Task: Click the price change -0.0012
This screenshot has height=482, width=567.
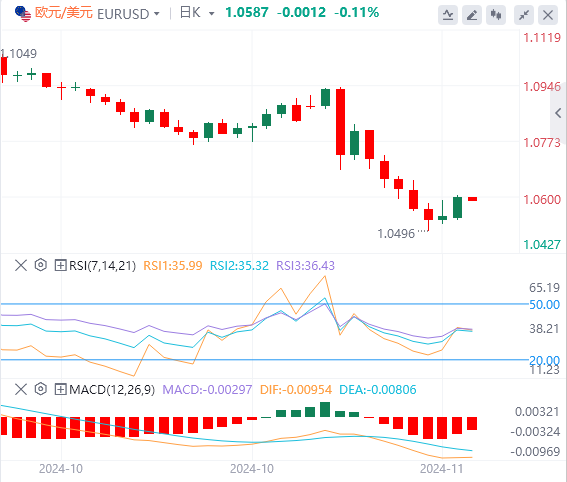Action: 301,13
